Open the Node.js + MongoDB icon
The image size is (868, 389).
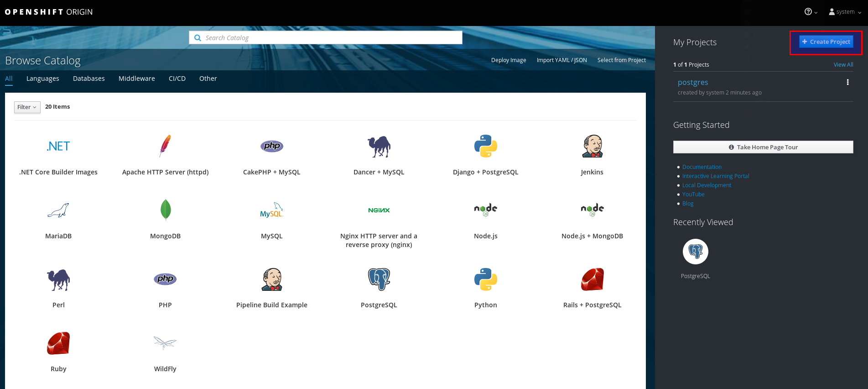click(593, 210)
